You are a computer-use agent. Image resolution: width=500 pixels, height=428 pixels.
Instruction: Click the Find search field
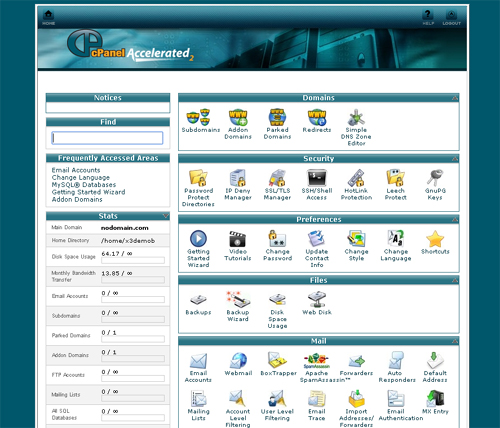107,138
